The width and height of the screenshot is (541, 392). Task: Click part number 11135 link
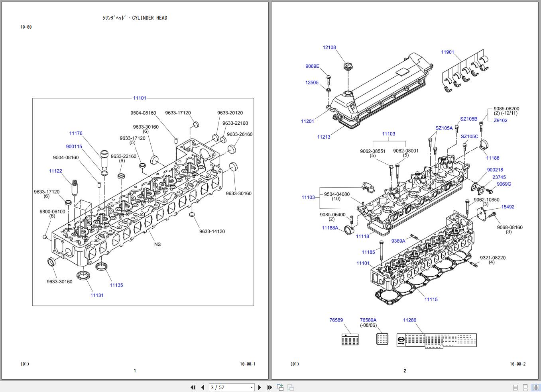116,285
